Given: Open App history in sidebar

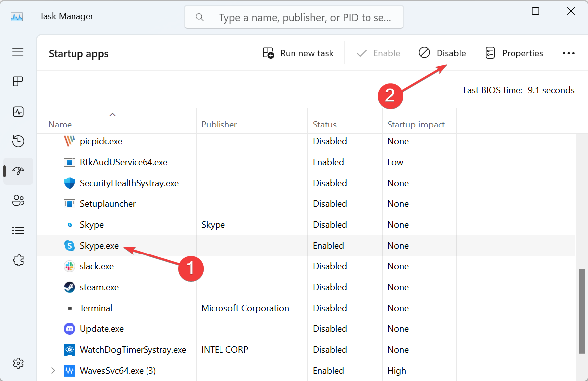Looking at the screenshot, I should click(18, 141).
